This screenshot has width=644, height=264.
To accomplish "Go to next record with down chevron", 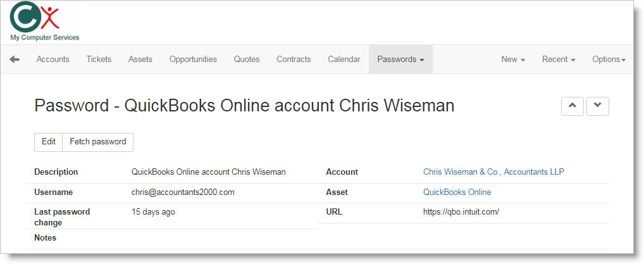I will pyautogui.click(x=597, y=106).
